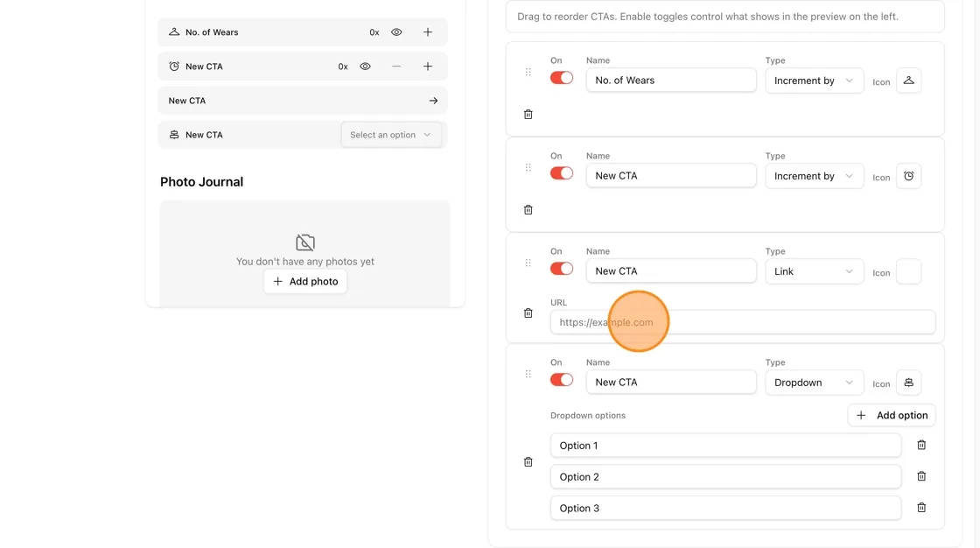Open the alarm clock icon picker button

[909, 176]
